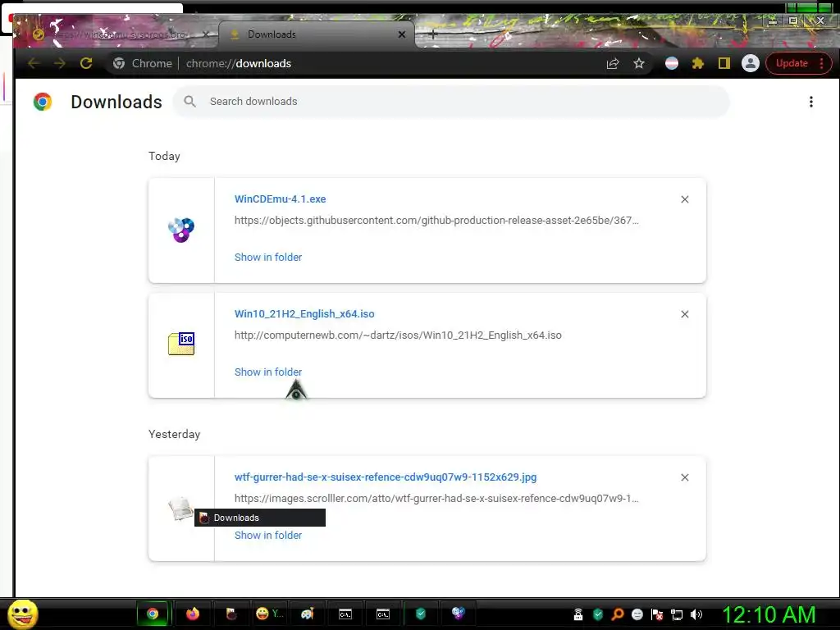Viewport: 840px width, 630px height.
Task: Click the striped round extension icon
Action: 671,64
